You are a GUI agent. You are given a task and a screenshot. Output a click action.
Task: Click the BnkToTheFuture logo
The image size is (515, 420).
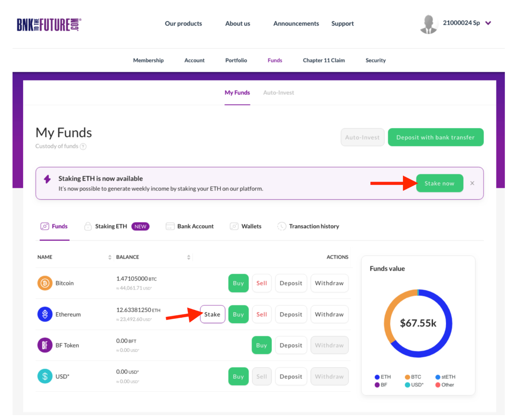(49, 24)
